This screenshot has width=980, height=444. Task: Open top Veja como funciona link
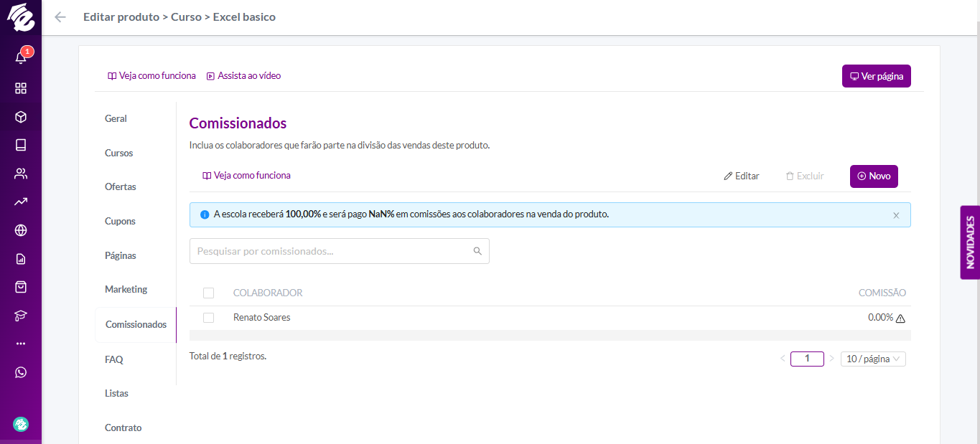pyautogui.click(x=151, y=75)
